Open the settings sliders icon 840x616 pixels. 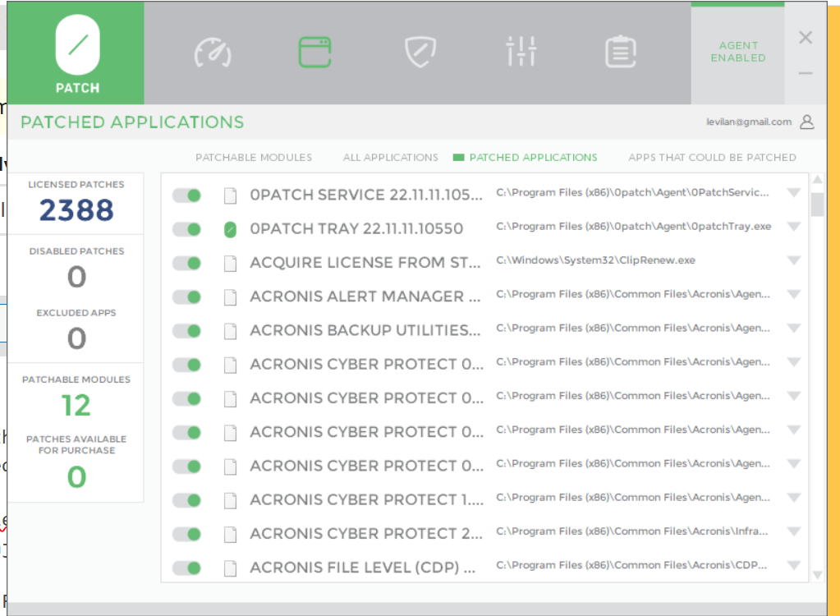pos(521,52)
